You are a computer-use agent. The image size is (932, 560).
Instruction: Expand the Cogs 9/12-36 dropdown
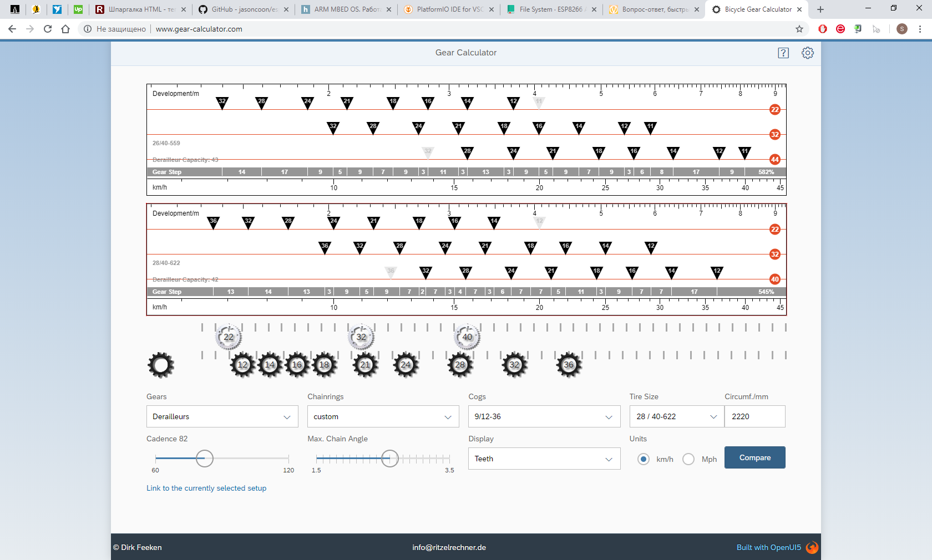[x=544, y=416]
